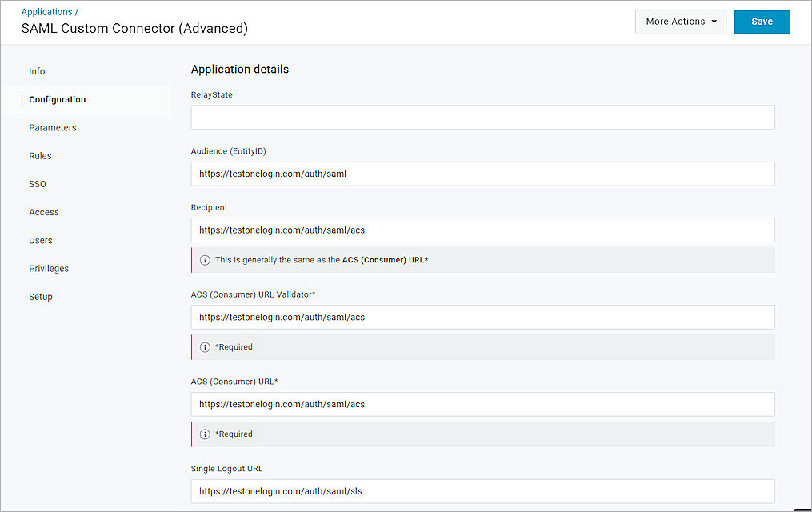Click the Save button

coord(761,22)
